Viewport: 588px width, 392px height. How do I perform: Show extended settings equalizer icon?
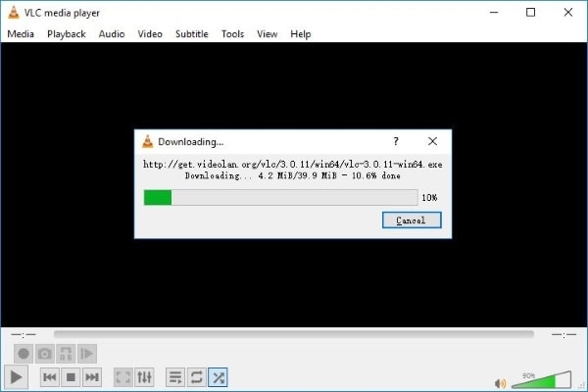(x=144, y=377)
